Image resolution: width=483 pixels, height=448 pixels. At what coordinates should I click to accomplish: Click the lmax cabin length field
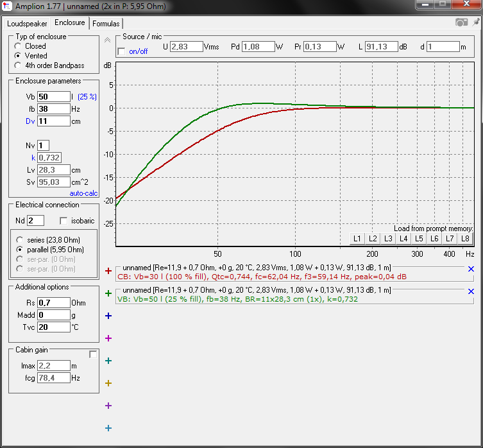tap(54, 366)
